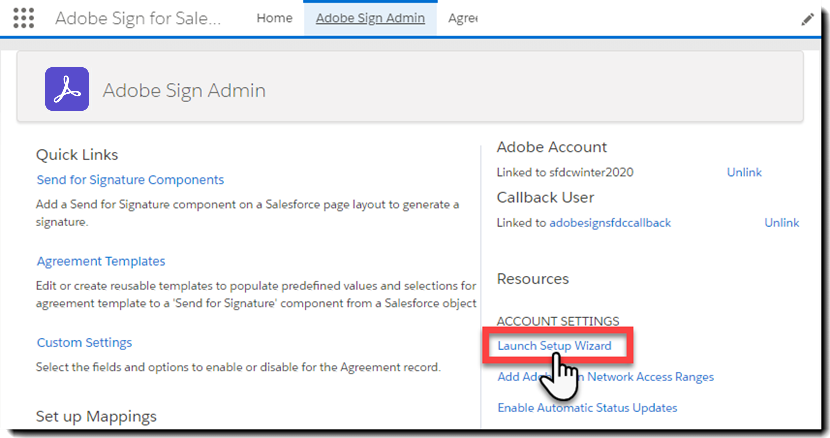Open the adobesignsfdccallback user link
Viewport: 830px width, 438px height.
[610, 222]
